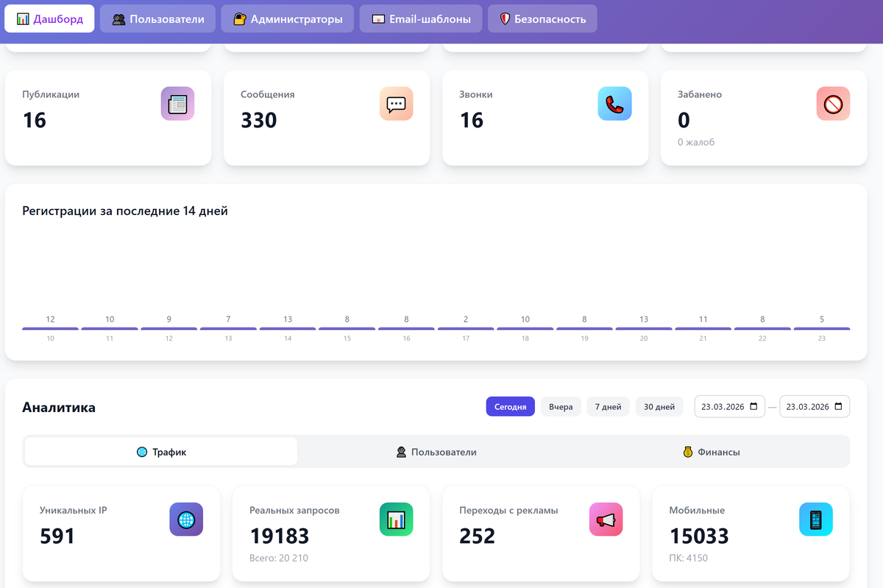
Task: Click the coin icon on the Финансы tab
Action: pyautogui.click(x=687, y=453)
